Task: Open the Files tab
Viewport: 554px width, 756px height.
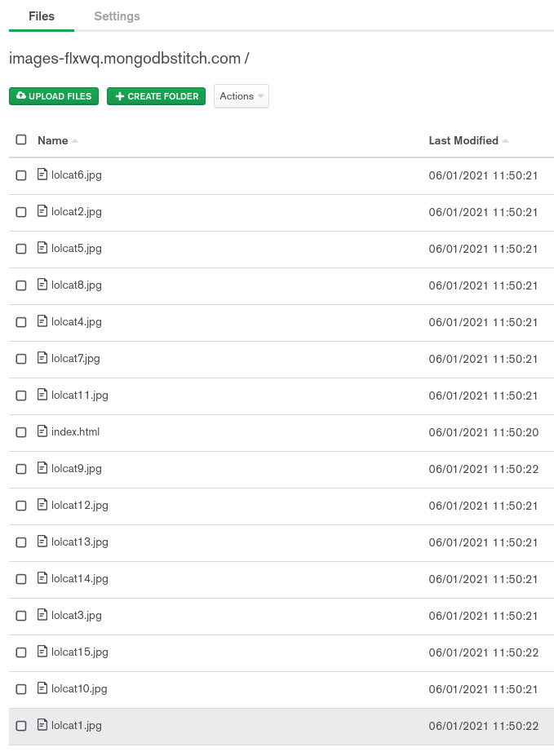Action: coord(42,16)
